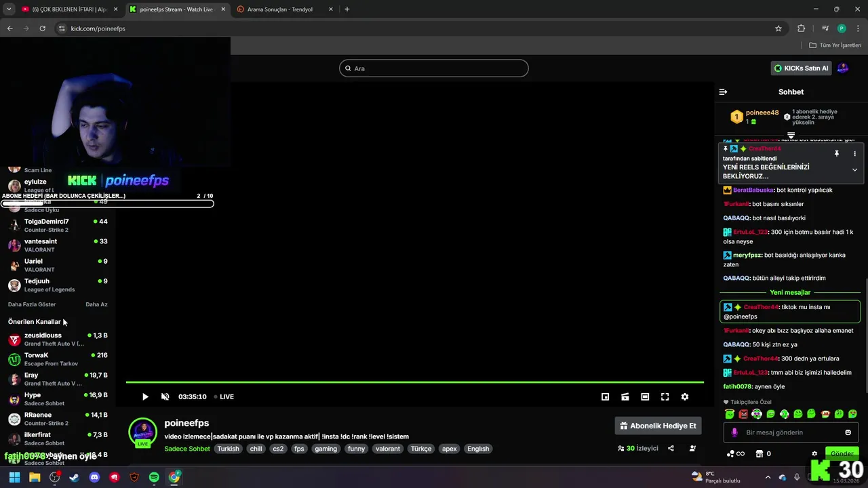
Task: Click the Takipçilere Özel emote label
Action: pos(751,402)
